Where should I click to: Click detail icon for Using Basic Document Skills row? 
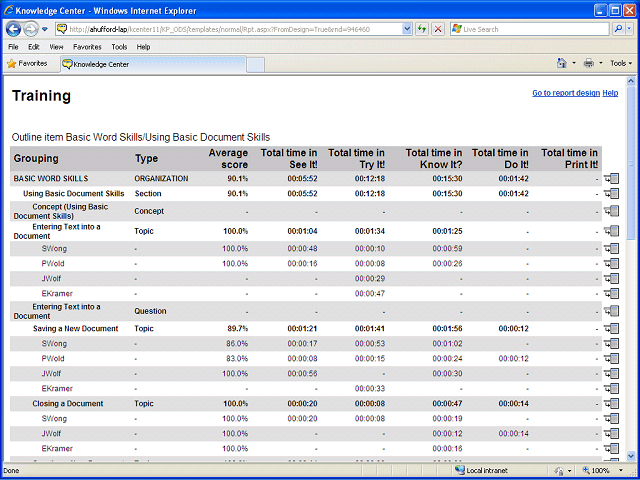click(x=612, y=193)
